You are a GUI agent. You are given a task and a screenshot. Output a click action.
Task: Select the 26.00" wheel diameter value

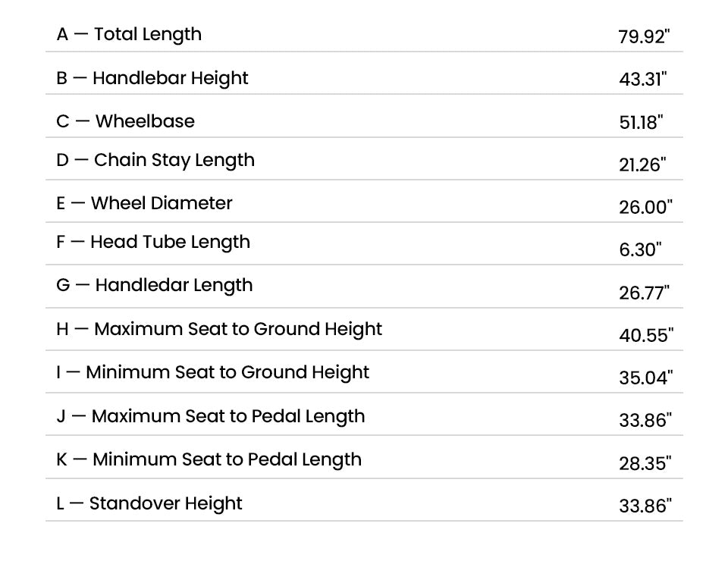645,207
